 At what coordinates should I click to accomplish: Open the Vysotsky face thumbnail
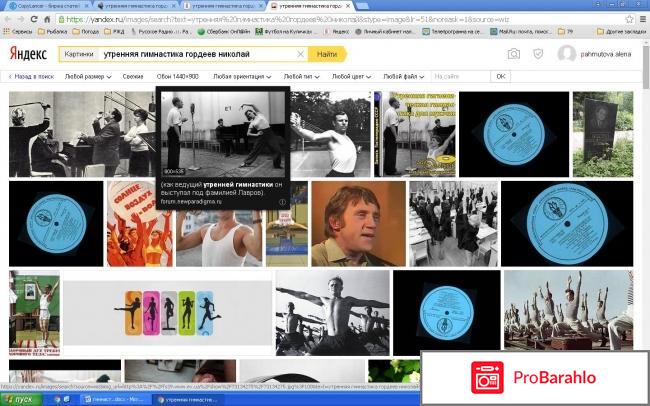point(357,223)
